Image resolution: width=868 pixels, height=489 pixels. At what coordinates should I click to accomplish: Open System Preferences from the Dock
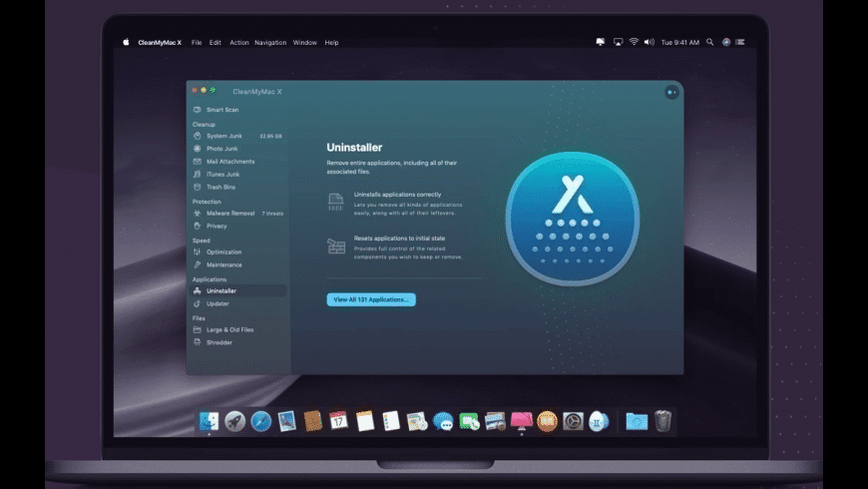click(573, 421)
